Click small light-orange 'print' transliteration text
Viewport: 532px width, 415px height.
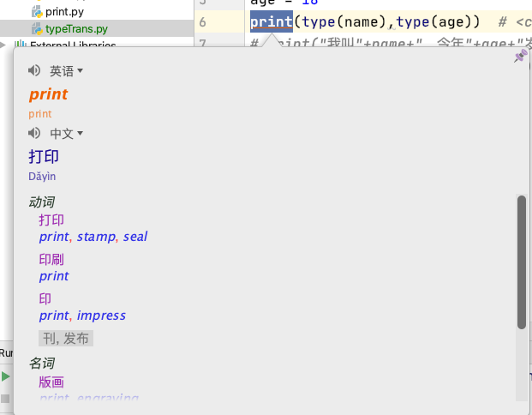(x=40, y=114)
